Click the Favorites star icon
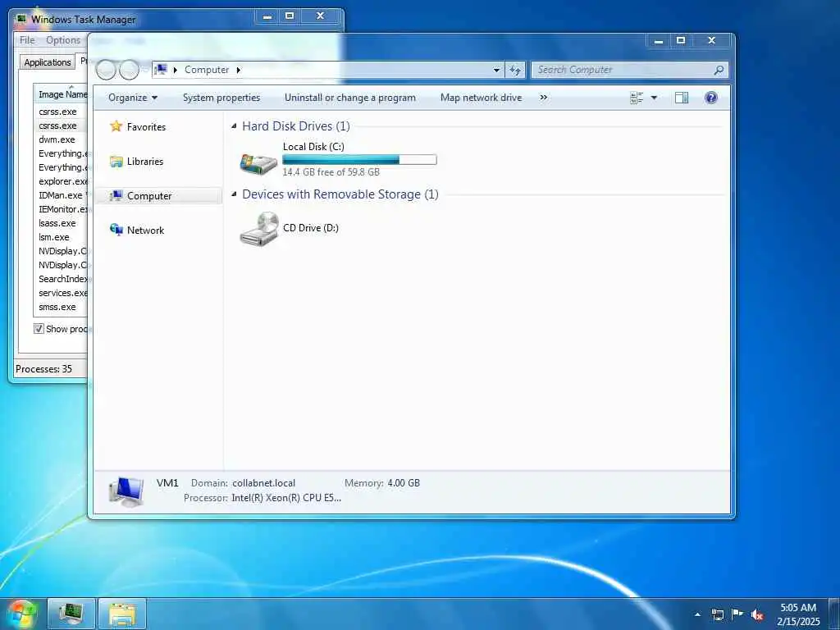 (x=116, y=126)
